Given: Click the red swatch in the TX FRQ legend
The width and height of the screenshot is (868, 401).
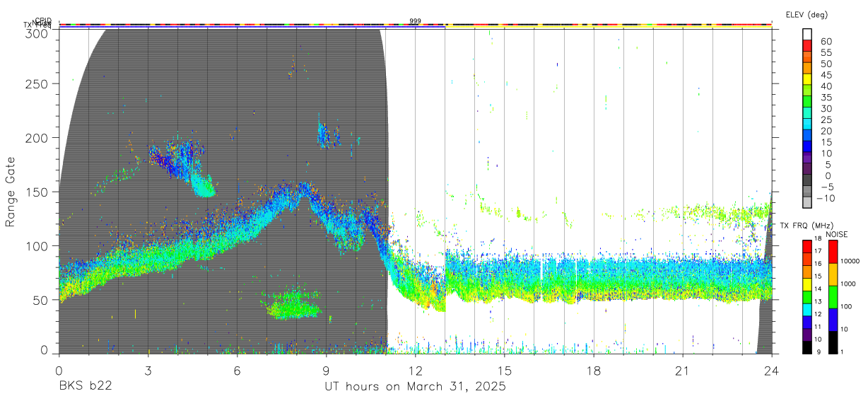Looking at the screenshot, I should coord(807,246).
